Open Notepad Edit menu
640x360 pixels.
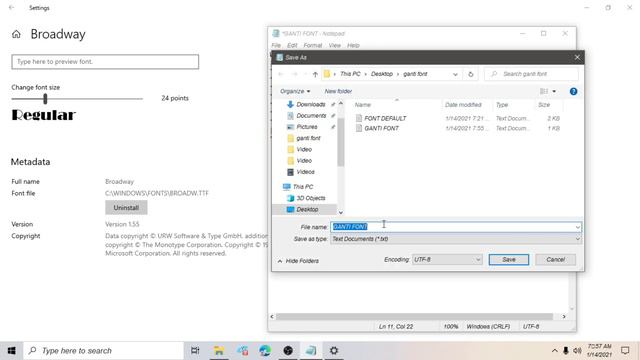(x=292, y=45)
